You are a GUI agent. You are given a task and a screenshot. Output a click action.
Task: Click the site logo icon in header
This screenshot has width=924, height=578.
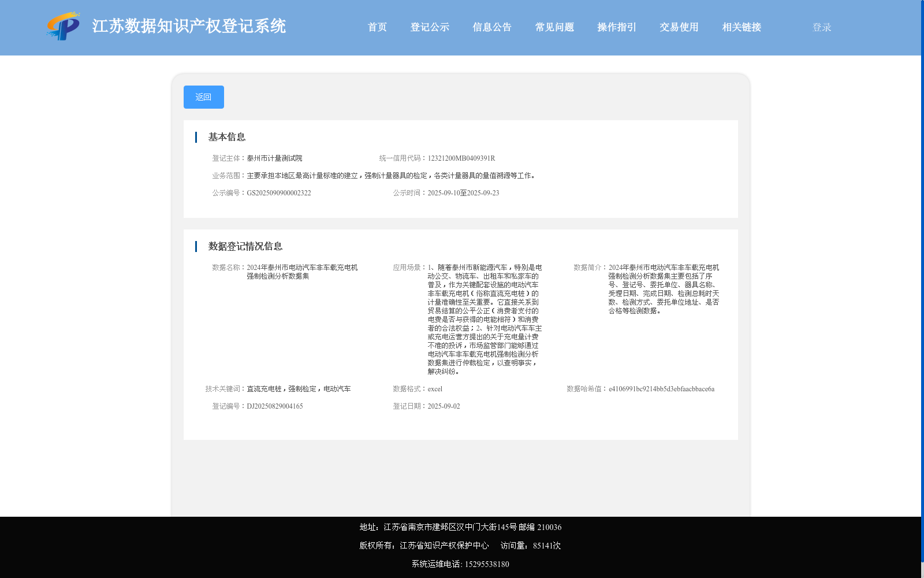[63, 26]
